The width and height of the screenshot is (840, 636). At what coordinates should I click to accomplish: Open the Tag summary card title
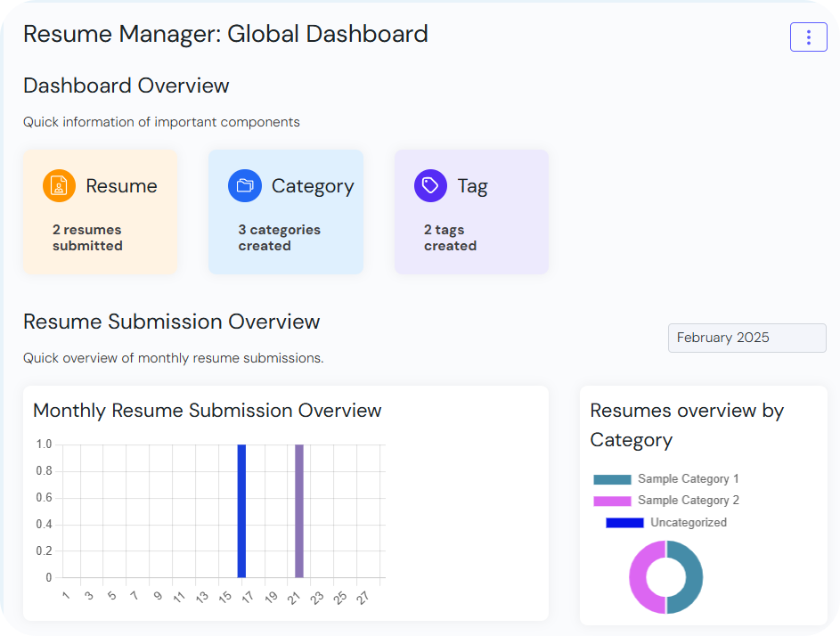coord(472,186)
